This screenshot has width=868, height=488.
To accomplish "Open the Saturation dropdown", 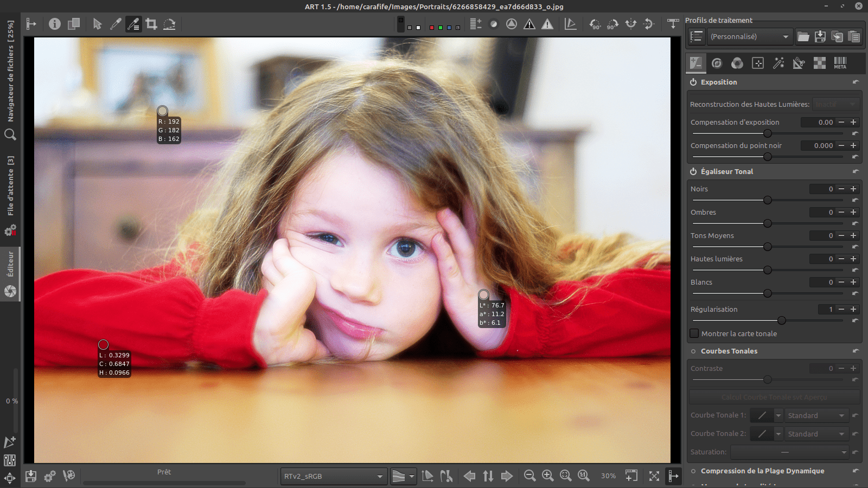I will click(789, 452).
